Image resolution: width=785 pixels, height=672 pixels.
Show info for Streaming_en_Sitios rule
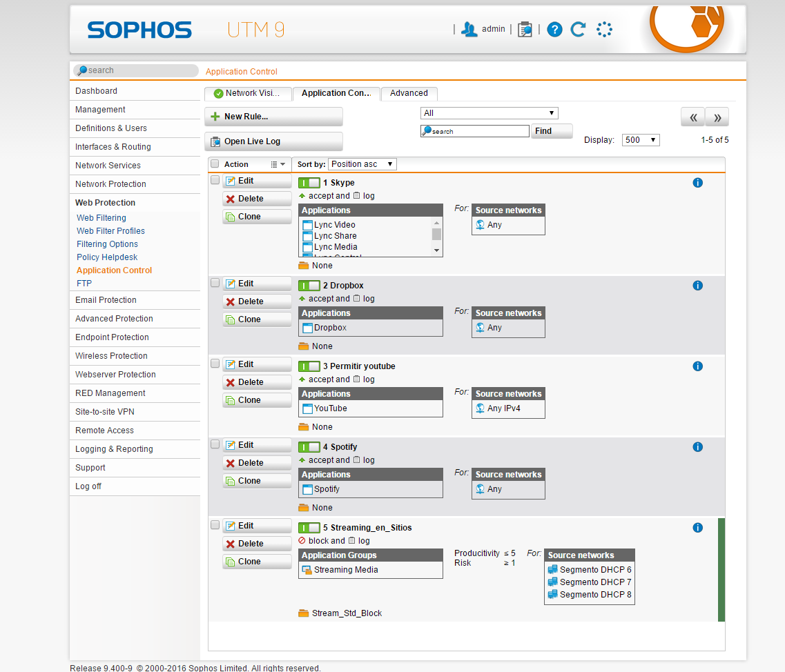point(697,527)
